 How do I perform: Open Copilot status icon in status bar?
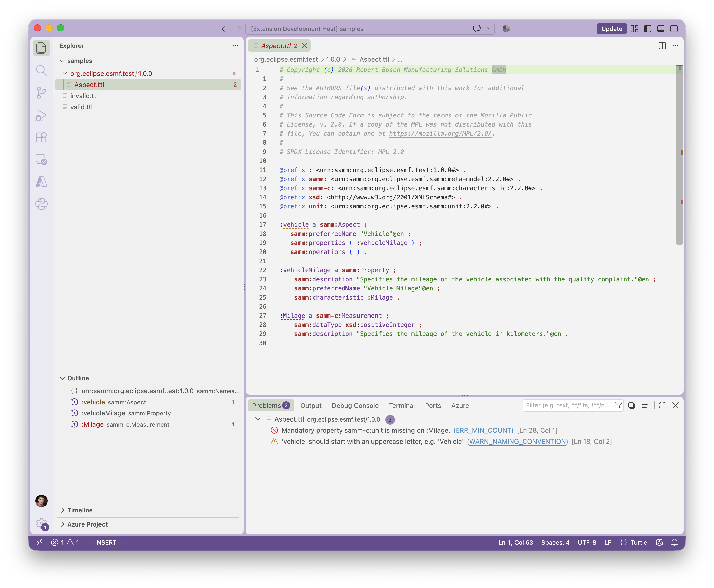[659, 543]
